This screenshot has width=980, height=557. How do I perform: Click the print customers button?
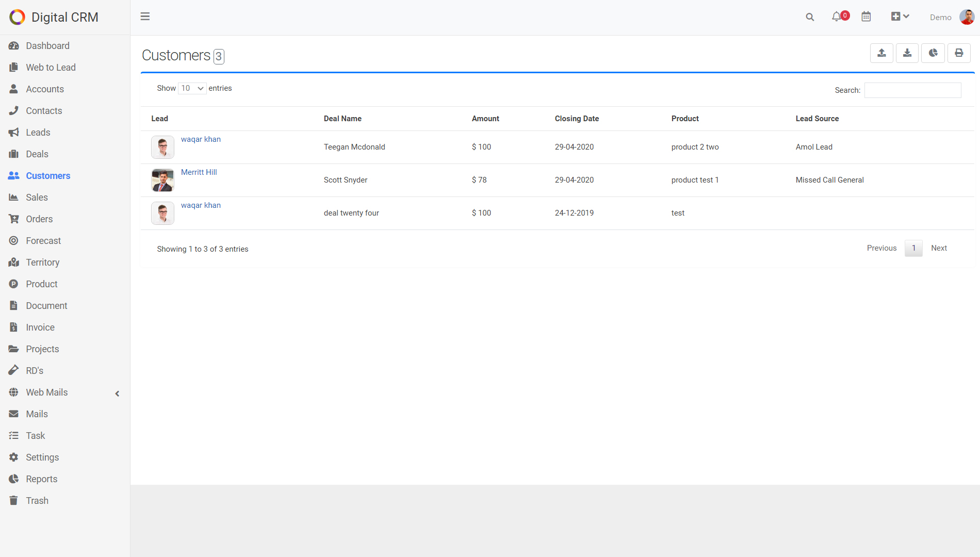pyautogui.click(x=959, y=53)
